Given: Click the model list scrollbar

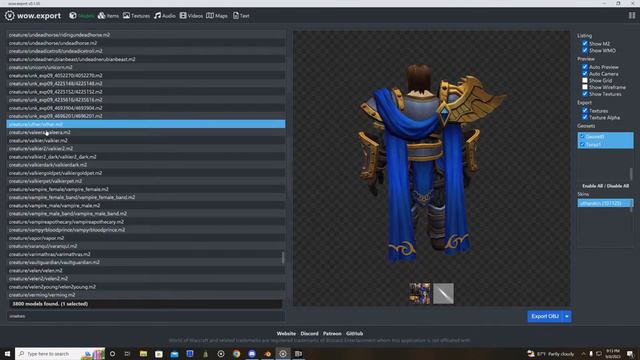Looking at the screenshot, I should coord(283,258).
